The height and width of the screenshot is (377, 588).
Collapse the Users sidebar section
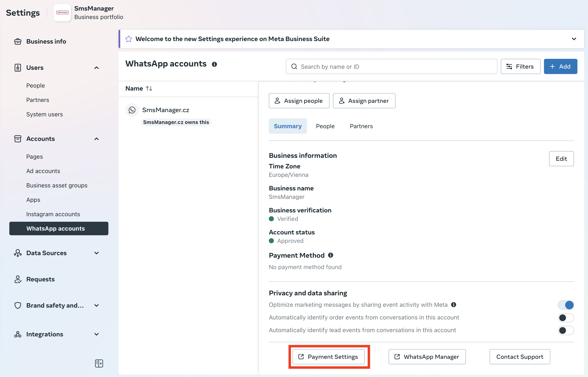pos(97,68)
